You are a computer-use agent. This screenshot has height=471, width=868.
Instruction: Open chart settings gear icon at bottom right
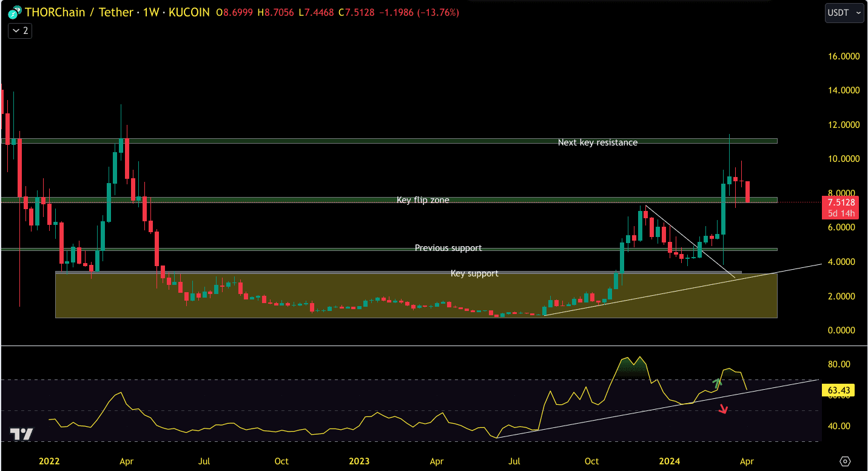pos(846,461)
